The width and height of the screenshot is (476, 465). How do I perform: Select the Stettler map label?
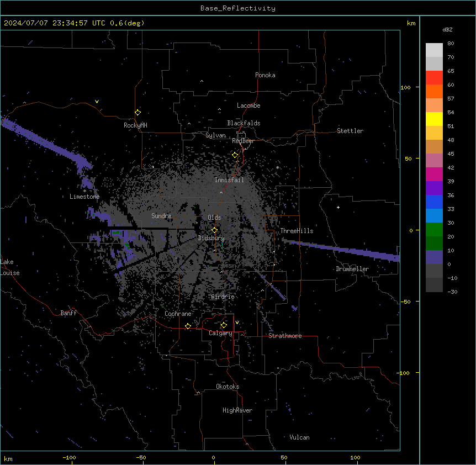(350, 131)
